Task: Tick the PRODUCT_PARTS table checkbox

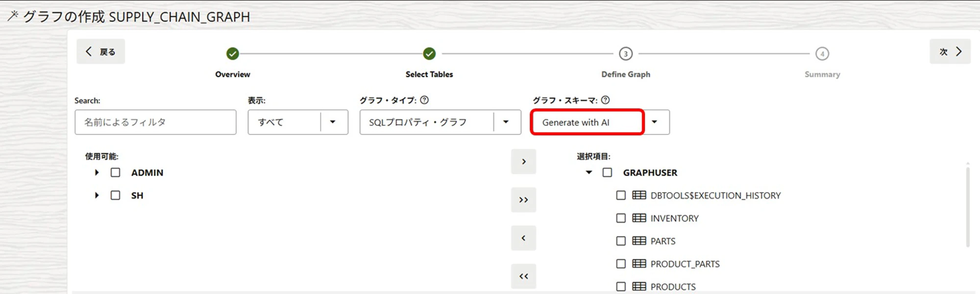Action: [621, 264]
